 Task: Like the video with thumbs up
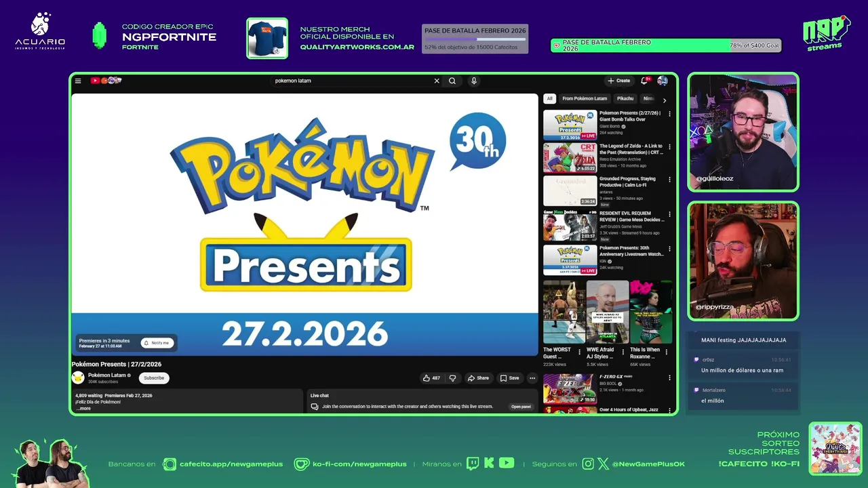click(x=431, y=378)
